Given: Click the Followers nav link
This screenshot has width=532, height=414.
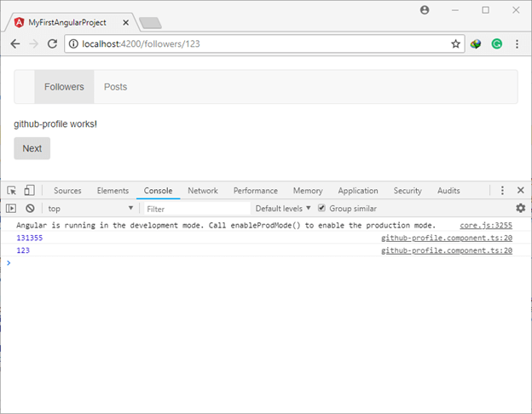Looking at the screenshot, I should coord(64,87).
